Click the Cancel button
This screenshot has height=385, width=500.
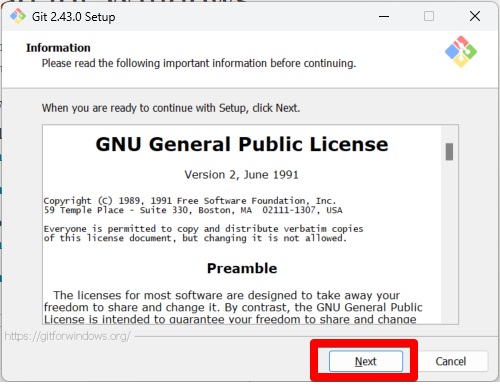[x=450, y=361]
